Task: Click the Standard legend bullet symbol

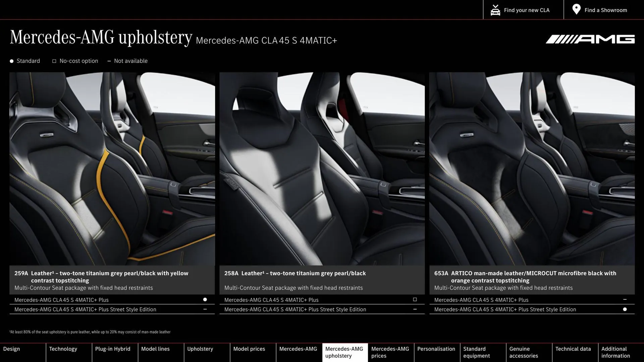Action: [x=11, y=61]
